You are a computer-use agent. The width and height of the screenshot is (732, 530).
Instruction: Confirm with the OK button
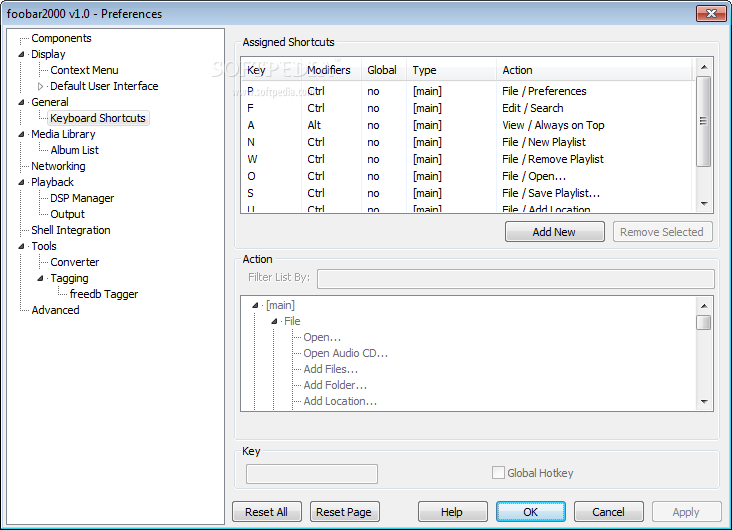(x=531, y=512)
